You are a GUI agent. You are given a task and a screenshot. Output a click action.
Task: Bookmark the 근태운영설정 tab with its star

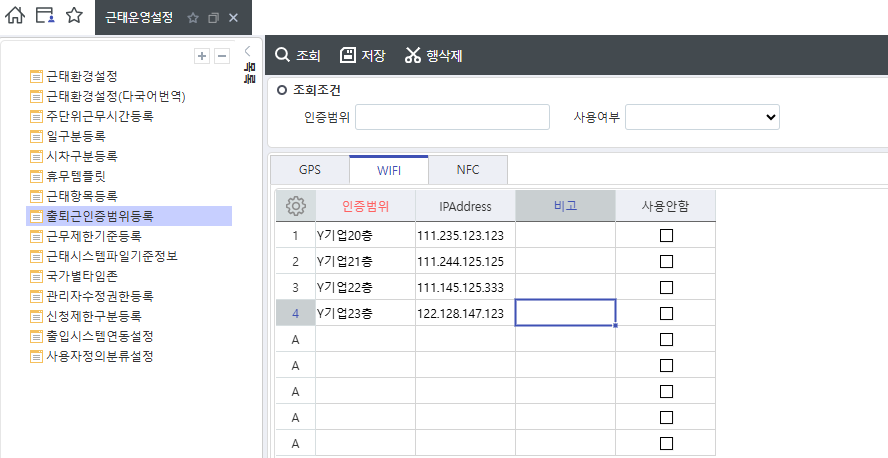pyautogui.click(x=193, y=18)
